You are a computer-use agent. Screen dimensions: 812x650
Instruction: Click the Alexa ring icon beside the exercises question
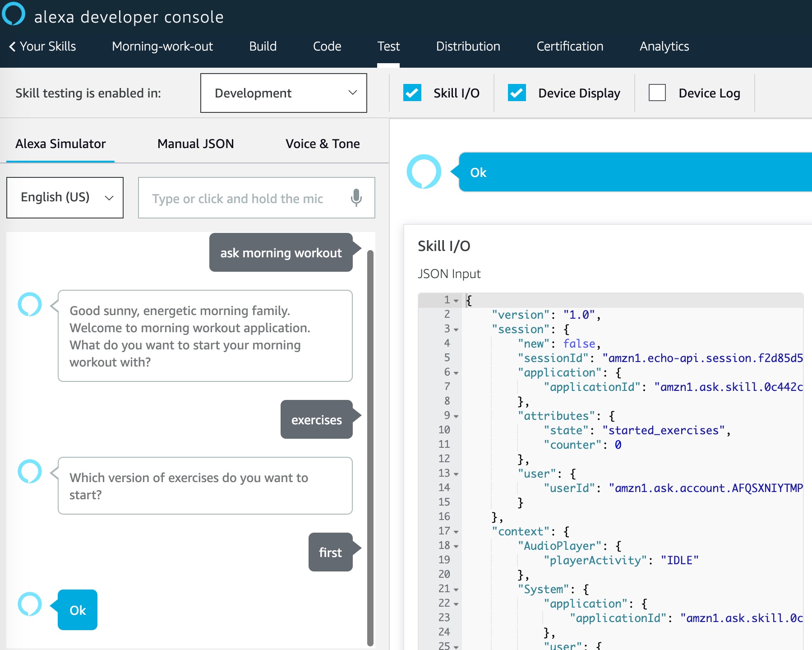tap(30, 472)
